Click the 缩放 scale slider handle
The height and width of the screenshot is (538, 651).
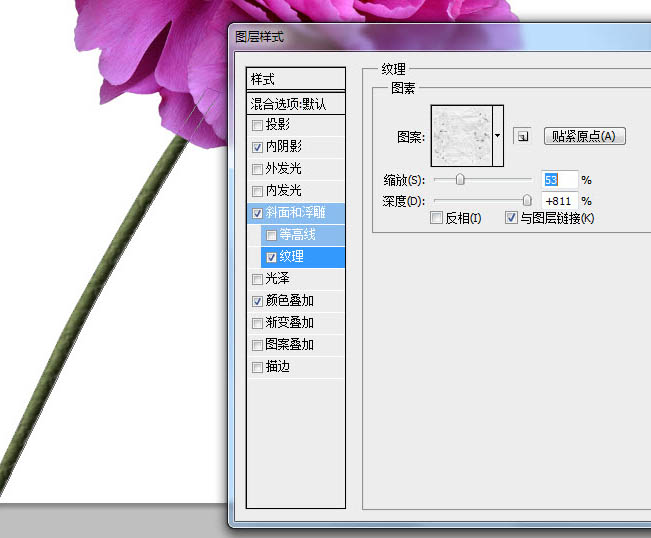(x=460, y=180)
